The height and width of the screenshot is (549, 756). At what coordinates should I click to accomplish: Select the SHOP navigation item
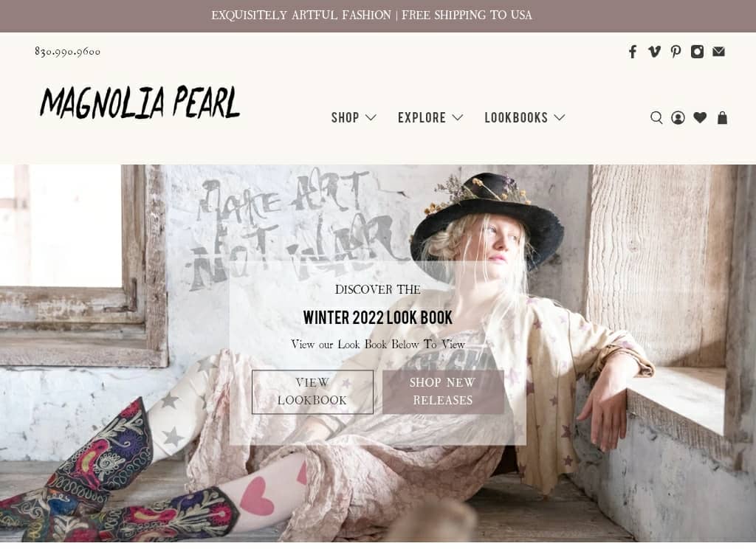pyautogui.click(x=346, y=117)
